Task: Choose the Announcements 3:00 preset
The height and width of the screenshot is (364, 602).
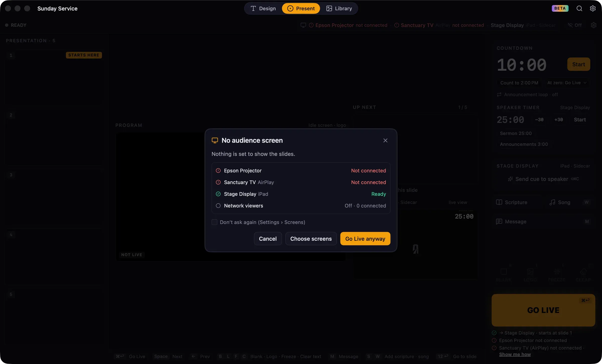Action: [524, 144]
